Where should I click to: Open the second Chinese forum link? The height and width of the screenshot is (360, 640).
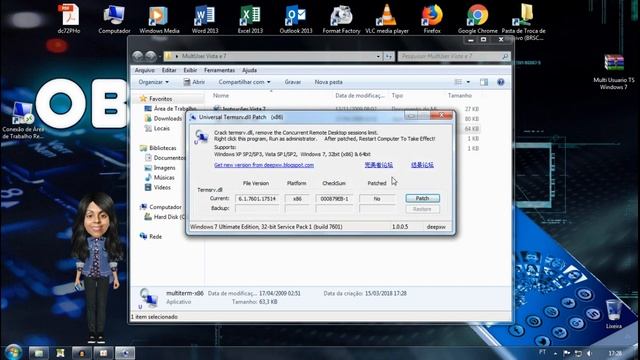422,165
